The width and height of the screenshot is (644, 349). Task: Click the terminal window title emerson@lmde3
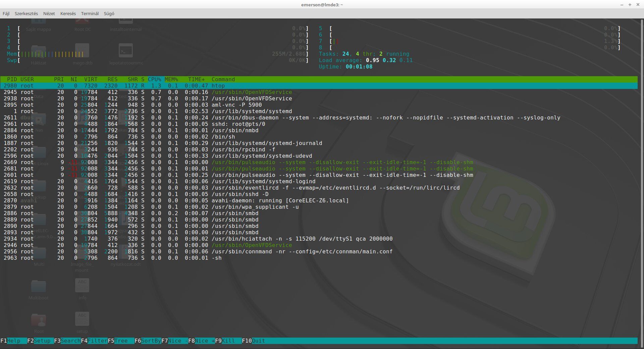[x=322, y=5]
